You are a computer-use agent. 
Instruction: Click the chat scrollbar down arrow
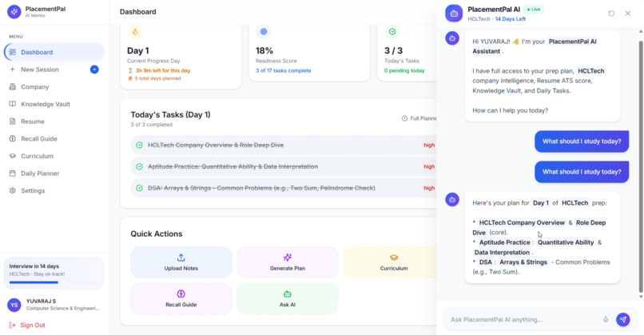[x=641, y=297]
